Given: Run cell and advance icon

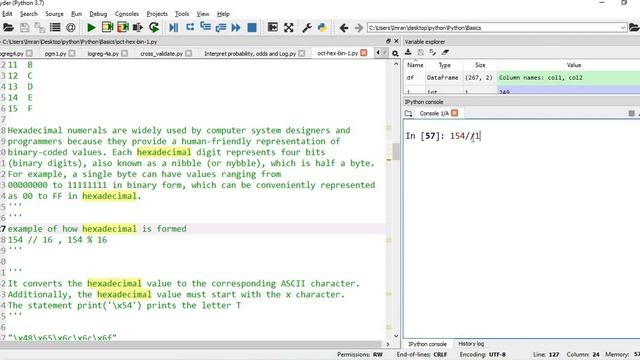Looking at the screenshot, I should click(123, 28).
